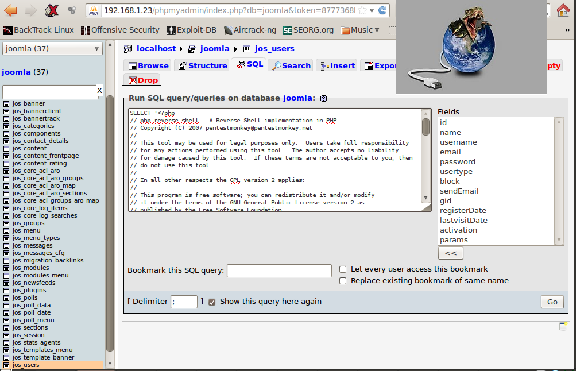
Task: Click the jos_plugins table browse icon
Action: (x=6, y=291)
